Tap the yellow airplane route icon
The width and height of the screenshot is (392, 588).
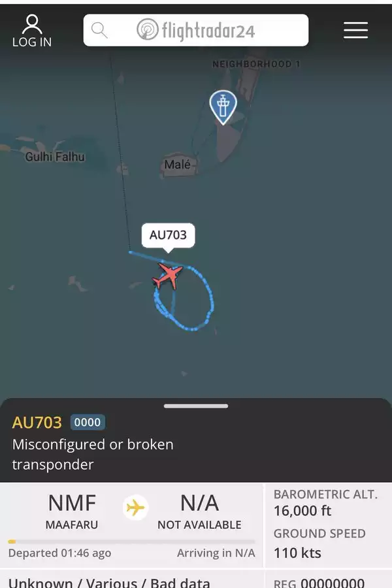[135, 508]
